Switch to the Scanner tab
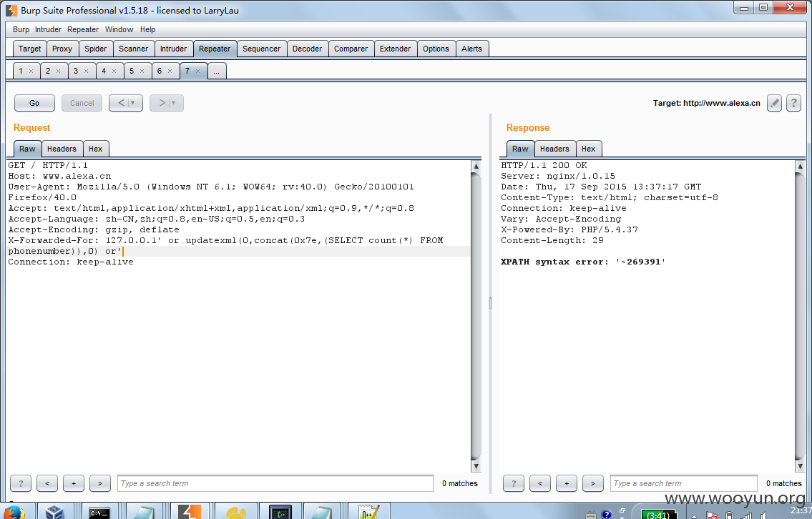 click(133, 49)
